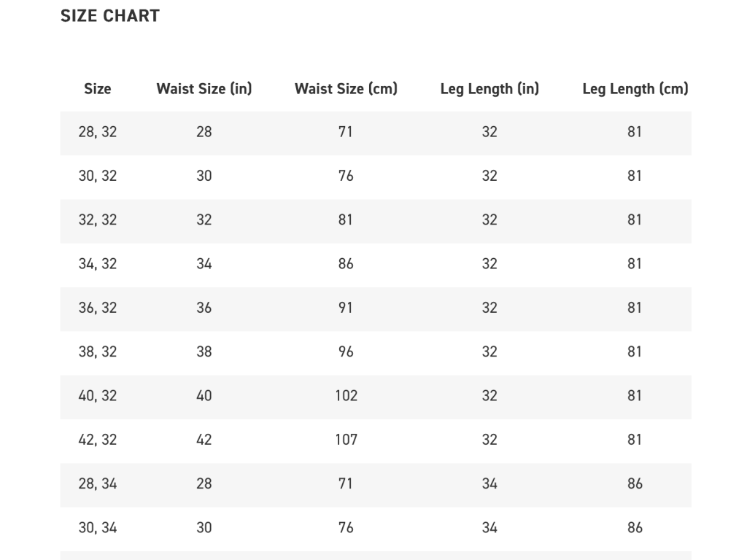
Task: Select the Leg Length (in) header
Action: (489, 89)
